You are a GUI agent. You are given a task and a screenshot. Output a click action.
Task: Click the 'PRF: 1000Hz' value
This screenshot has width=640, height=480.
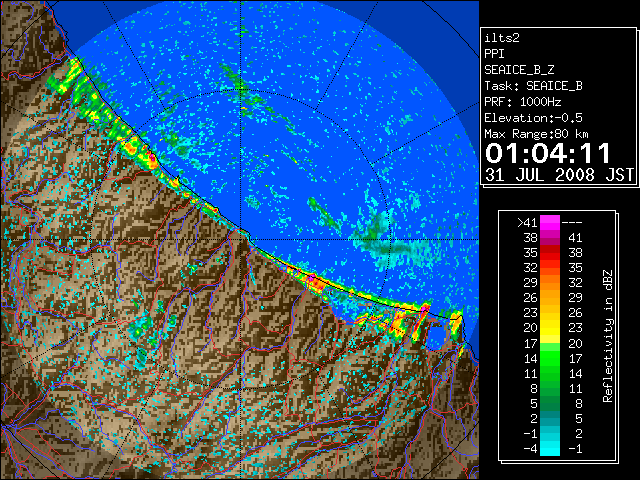point(522,102)
